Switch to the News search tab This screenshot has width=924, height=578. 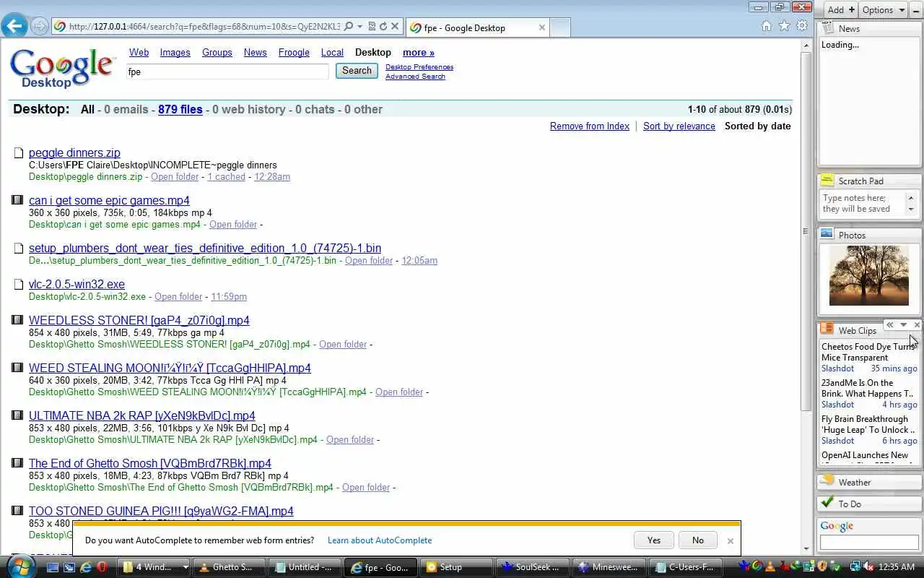(255, 52)
